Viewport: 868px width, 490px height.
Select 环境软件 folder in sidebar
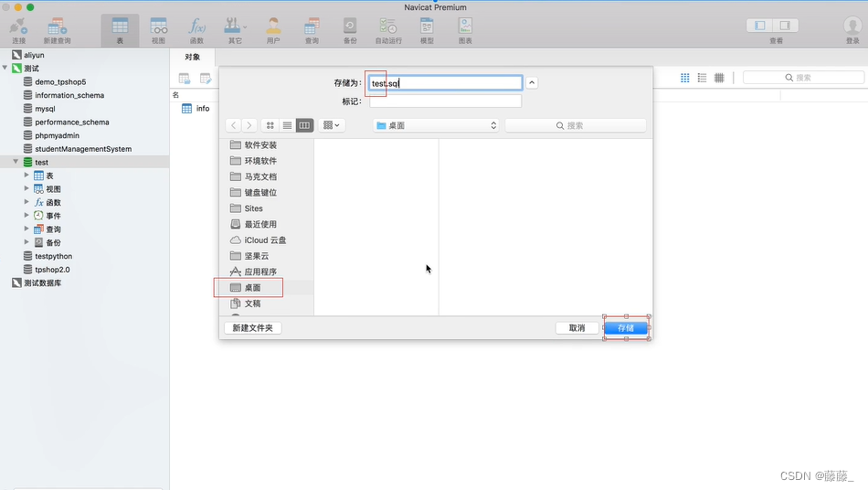[260, 161]
